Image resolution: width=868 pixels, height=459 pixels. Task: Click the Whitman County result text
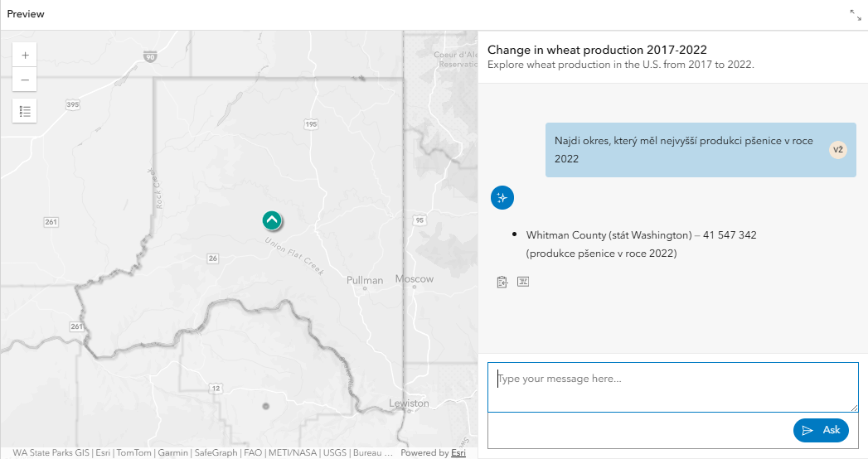[641, 244]
